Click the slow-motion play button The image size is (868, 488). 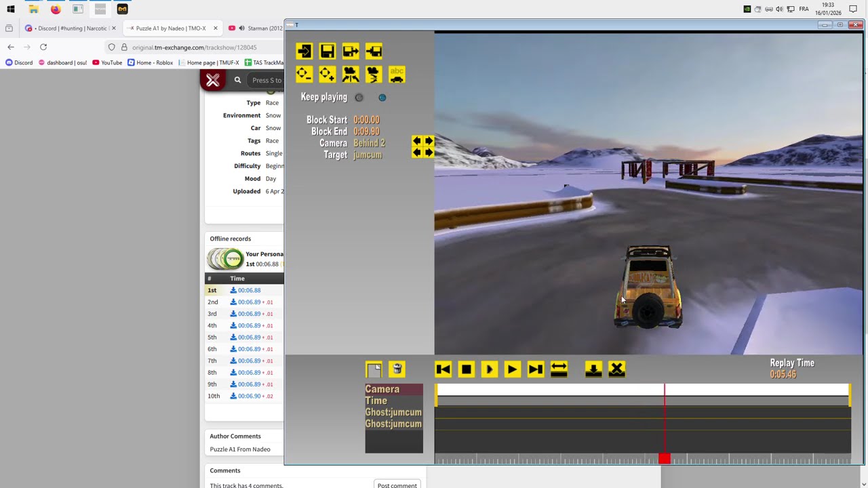click(x=489, y=369)
